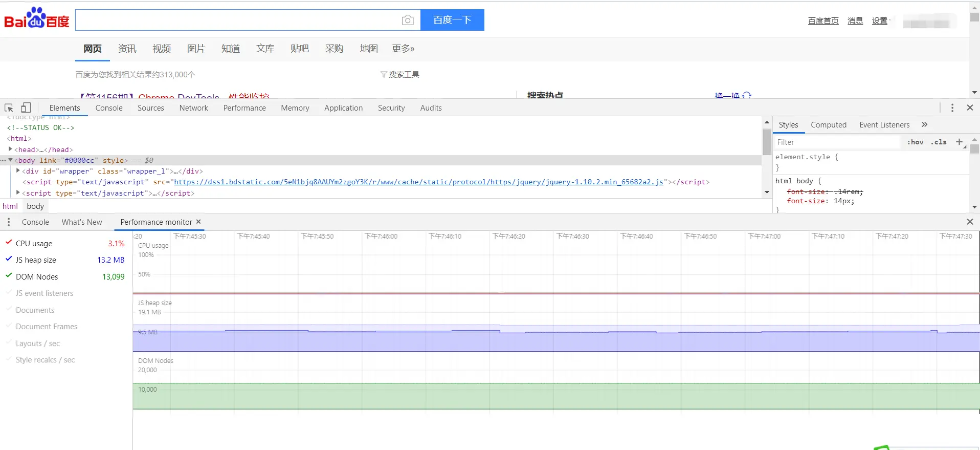Open the Audits tab
Viewport: 980px width, 450px height.
coord(431,108)
